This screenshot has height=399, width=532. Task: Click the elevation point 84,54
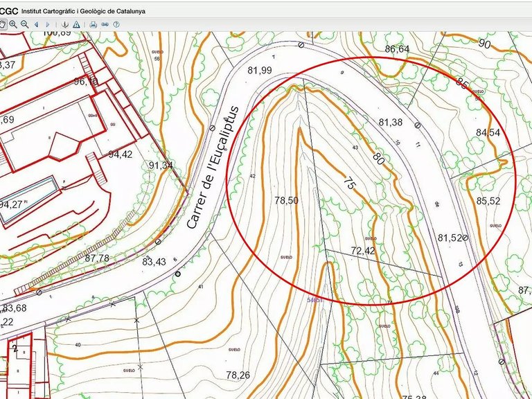tap(488, 133)
